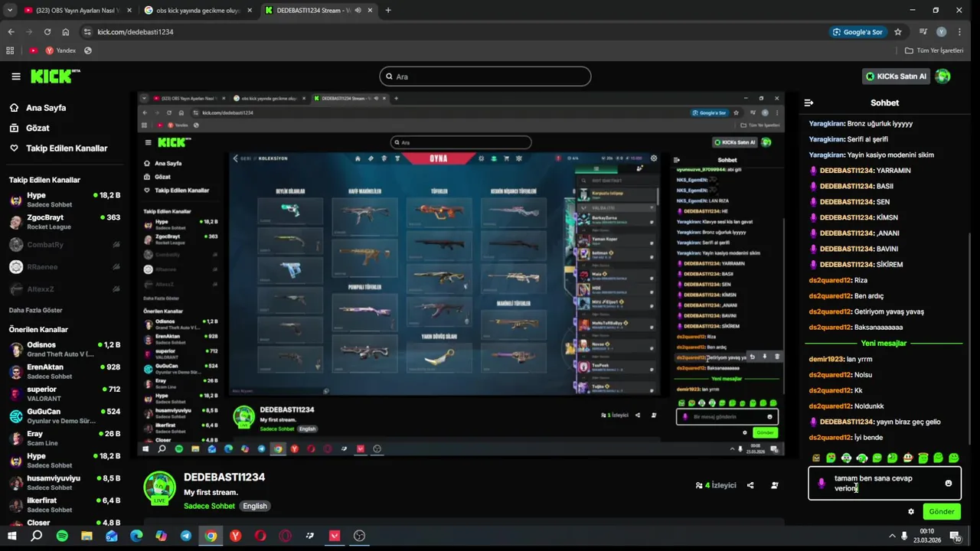This screenshot has width=980, height=551.
Task: Click the Sadece Sohbet category link under stream
Action: point(209,506)
